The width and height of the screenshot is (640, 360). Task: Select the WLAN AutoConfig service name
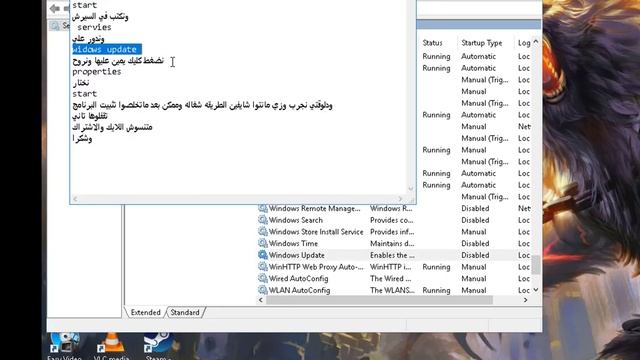pyautogui.click(x=299, y=290)
